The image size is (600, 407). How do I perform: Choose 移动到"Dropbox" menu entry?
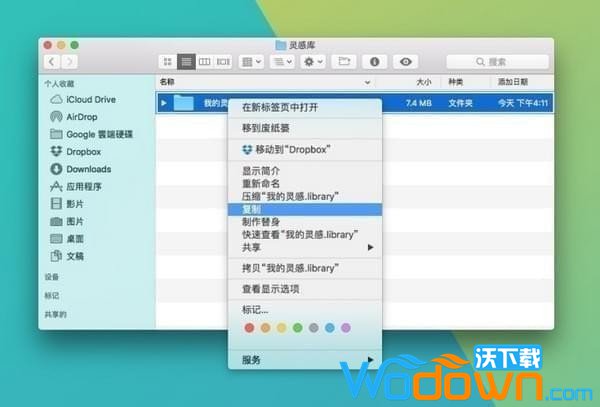(x=305, y=150)
